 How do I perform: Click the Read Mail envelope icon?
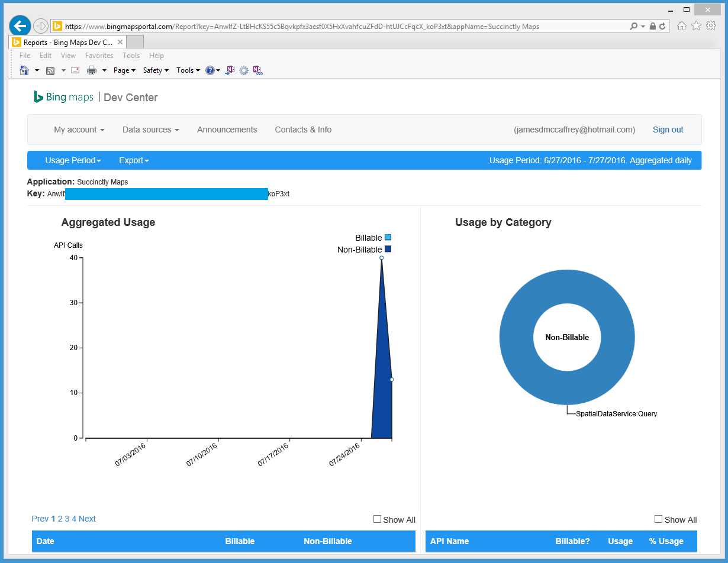point(75,70)
